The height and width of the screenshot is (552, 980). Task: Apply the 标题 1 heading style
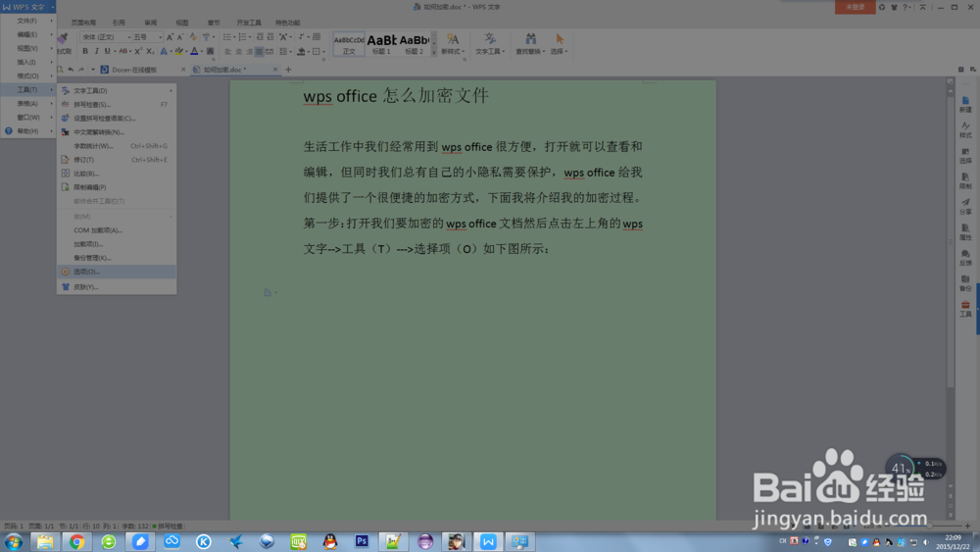click(381, 44)
